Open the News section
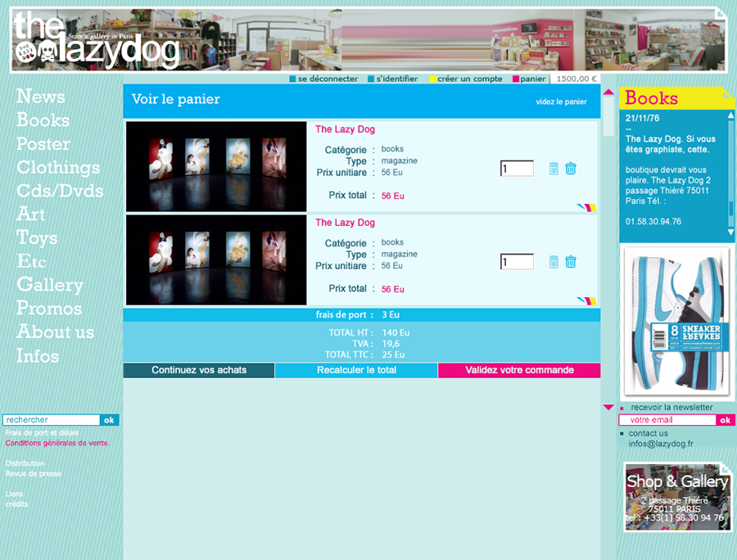Viewport: 737px width, 560px height. tap(41, 97)
